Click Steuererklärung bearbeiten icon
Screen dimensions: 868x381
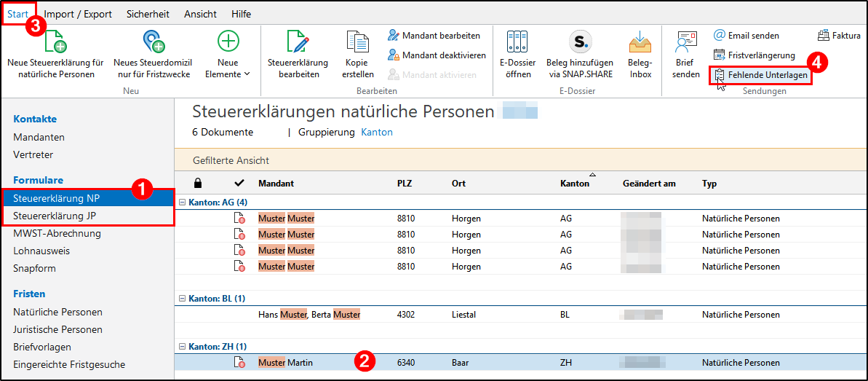click(298, 42)
